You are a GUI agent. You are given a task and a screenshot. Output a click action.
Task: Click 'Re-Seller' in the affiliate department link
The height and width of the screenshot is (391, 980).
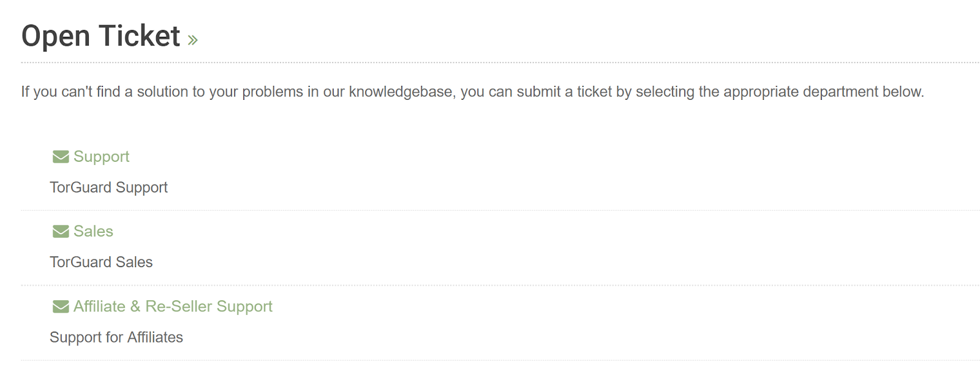178,306
